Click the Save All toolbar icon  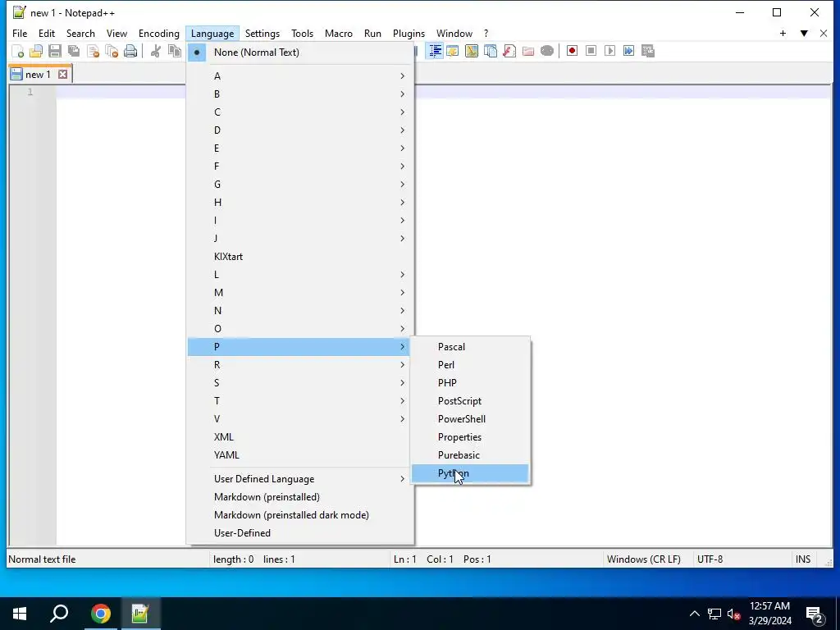(73, 51)
